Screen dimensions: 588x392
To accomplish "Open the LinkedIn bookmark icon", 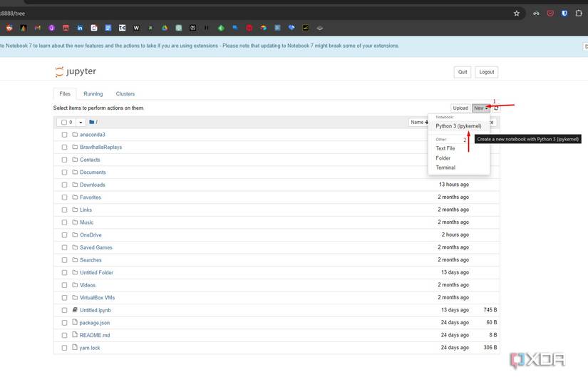I will point(80,28).
